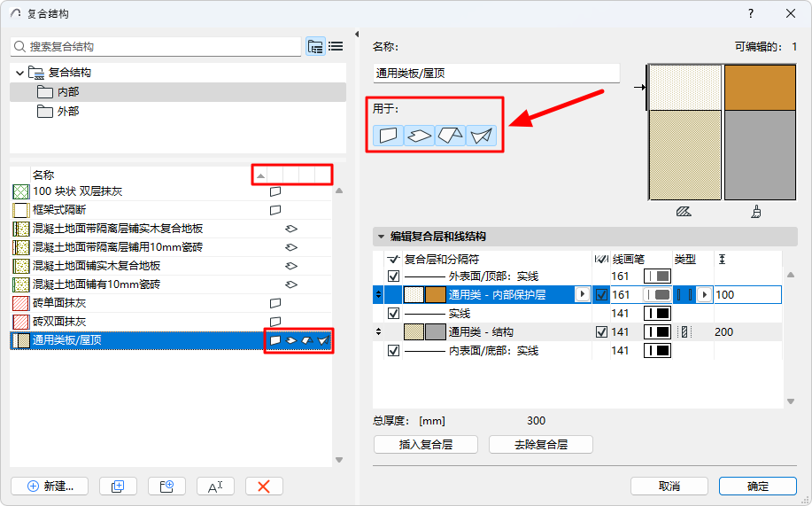The width and height of the screenshot is (812, 506).
Task: Toggle end-line checkbox in 通用类 - 结构 row
Action: [x=601, y=331]
